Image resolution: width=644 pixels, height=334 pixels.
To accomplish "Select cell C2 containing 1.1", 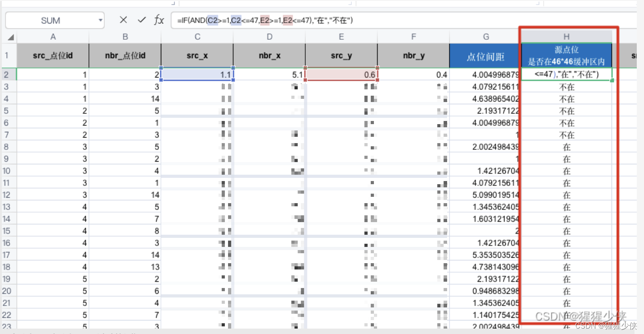I will tap(197, 74).
